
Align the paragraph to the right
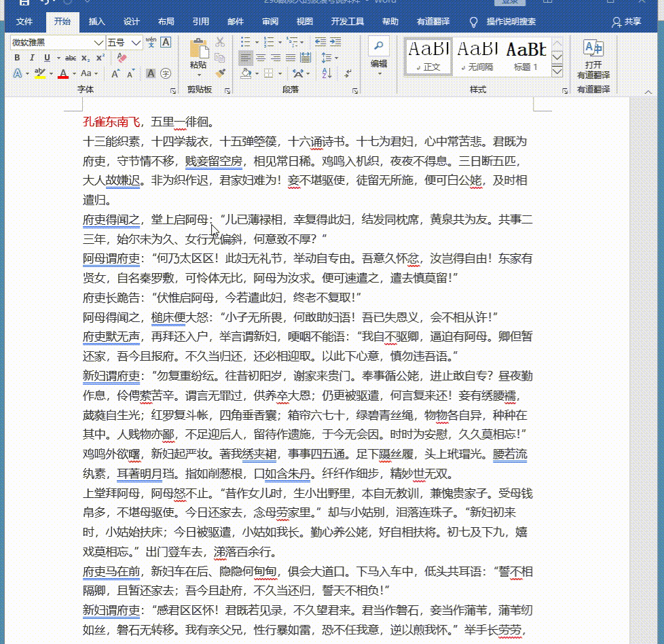coord(276,58)
